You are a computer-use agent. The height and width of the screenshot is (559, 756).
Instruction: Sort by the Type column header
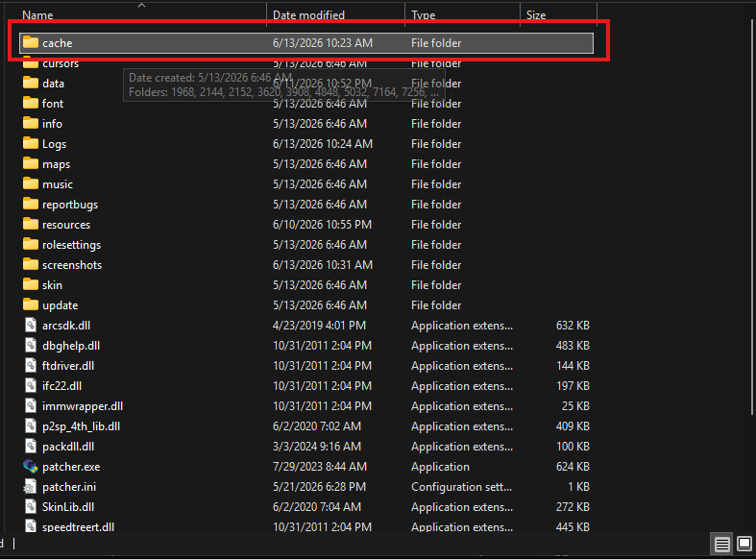pos(424,15)
